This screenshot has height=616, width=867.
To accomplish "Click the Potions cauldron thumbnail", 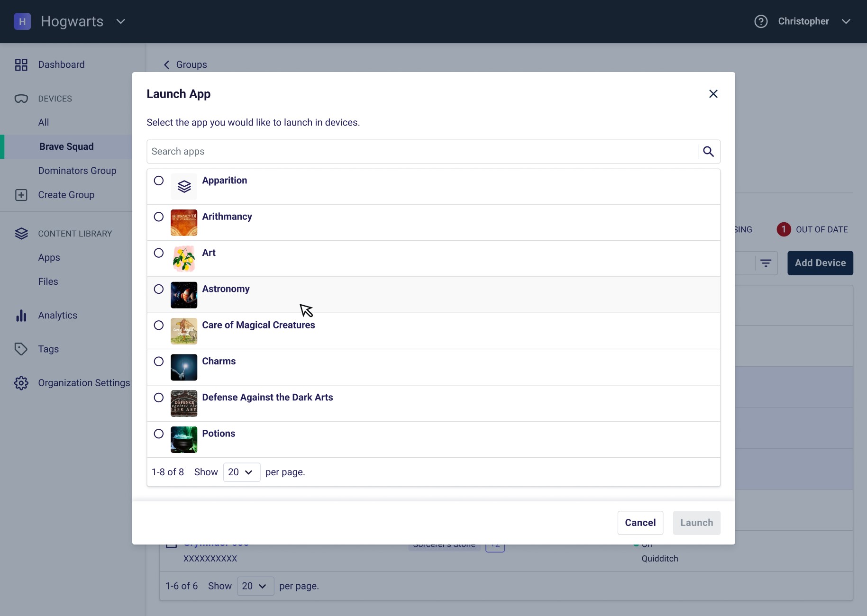I will (x=184, y=440).
